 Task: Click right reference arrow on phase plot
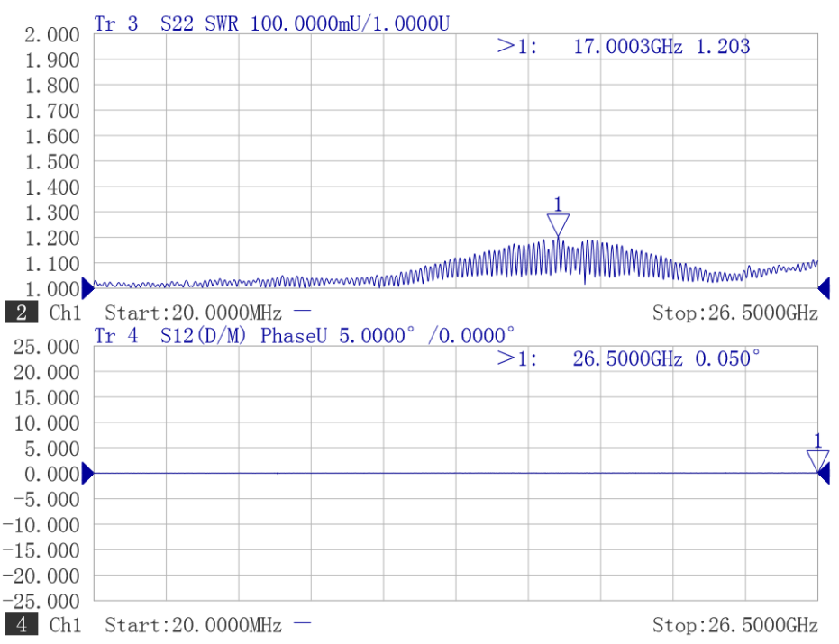point(824,474)
